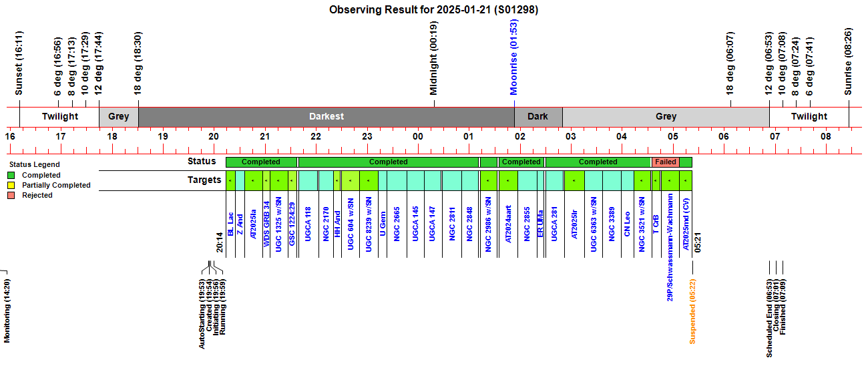The width and height of the screenshot is (868, 374).
Task: Select the UGC 6363 w/SN target
Action: coord(594,224)
